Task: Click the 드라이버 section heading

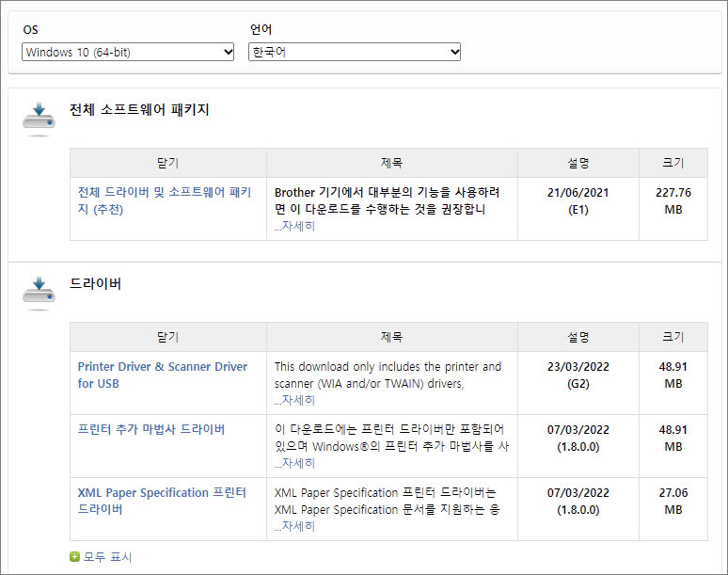Action: (x=95, y=284)
